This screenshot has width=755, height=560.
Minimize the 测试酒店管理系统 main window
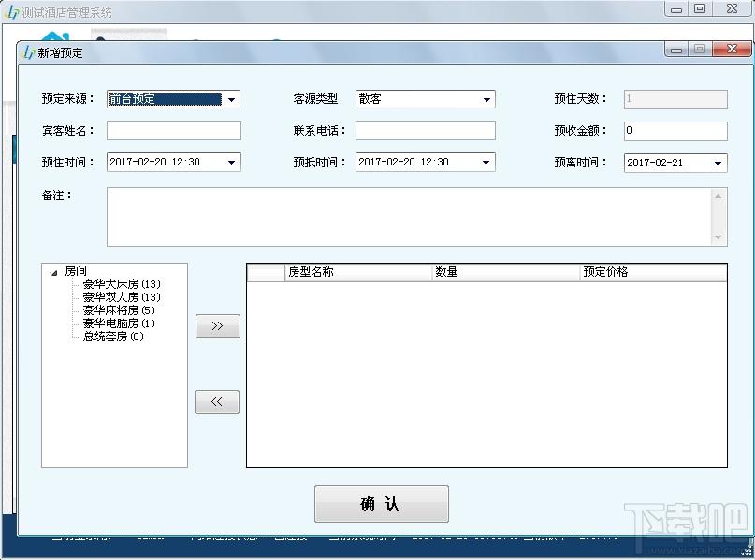click(x=676, y=8)
